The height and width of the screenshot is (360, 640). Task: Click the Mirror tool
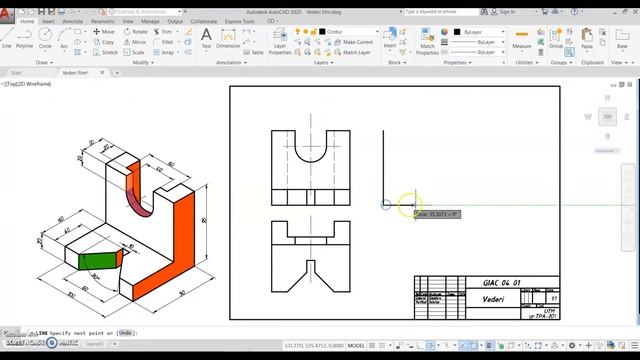(135, 42)
